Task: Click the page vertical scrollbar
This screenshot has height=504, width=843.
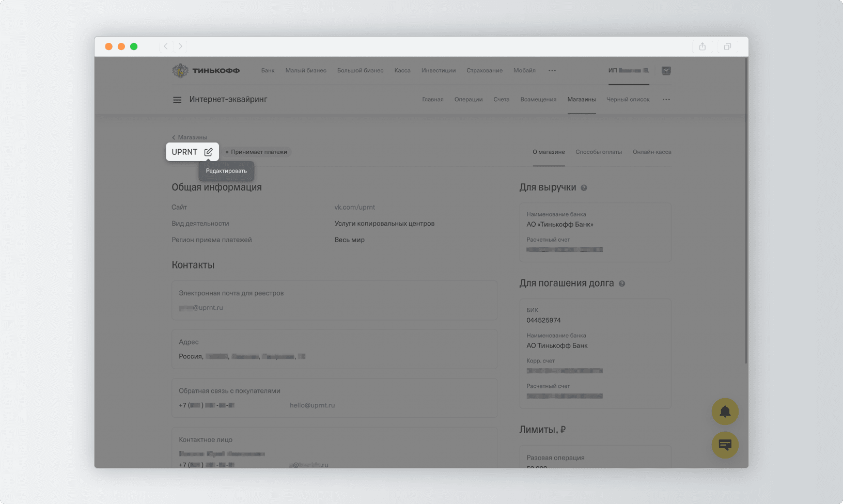Action: point(746,212)
